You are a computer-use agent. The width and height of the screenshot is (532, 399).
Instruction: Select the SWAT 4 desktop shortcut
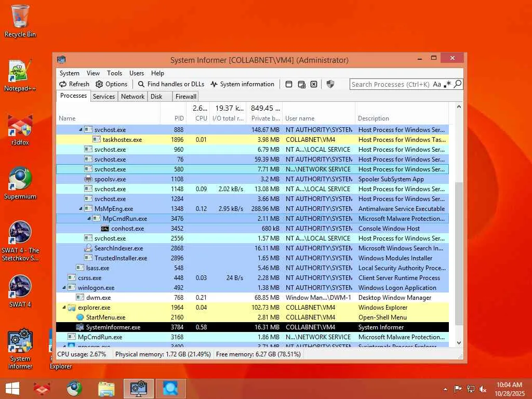[x=20, y=291]
